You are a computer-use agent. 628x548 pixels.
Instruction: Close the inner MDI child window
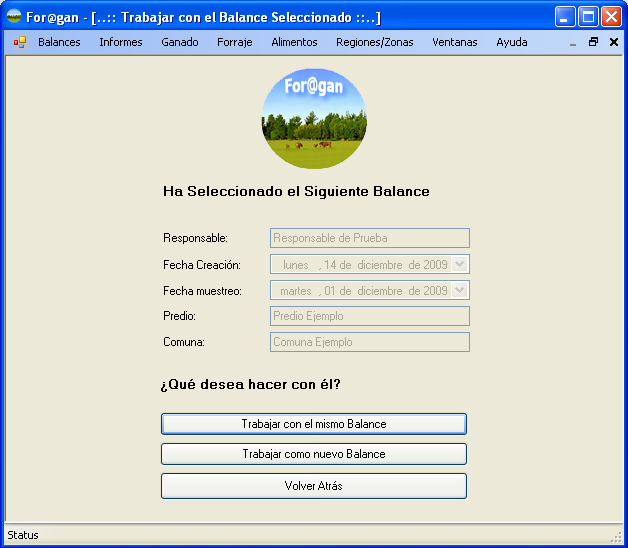tap(613, 42)
